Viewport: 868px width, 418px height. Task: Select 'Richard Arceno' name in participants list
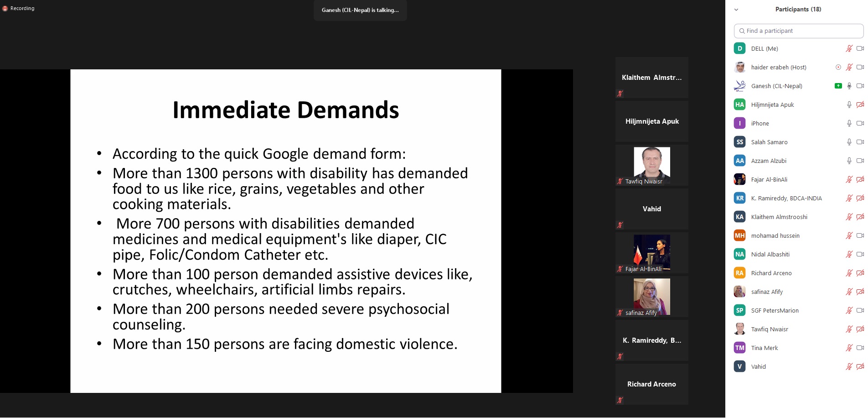771,273
